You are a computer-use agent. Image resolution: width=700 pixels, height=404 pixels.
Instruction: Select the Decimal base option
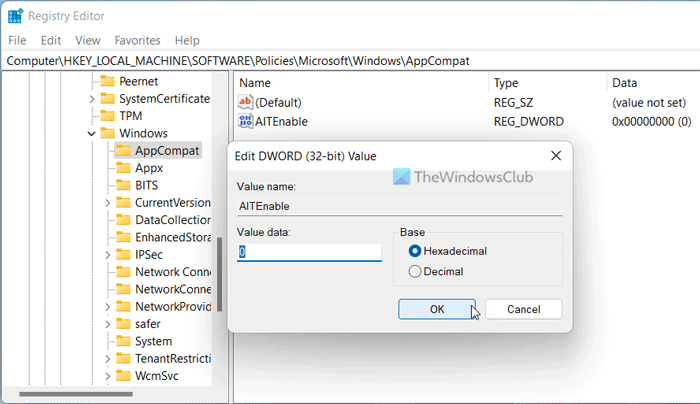click(x=415, y=271)
